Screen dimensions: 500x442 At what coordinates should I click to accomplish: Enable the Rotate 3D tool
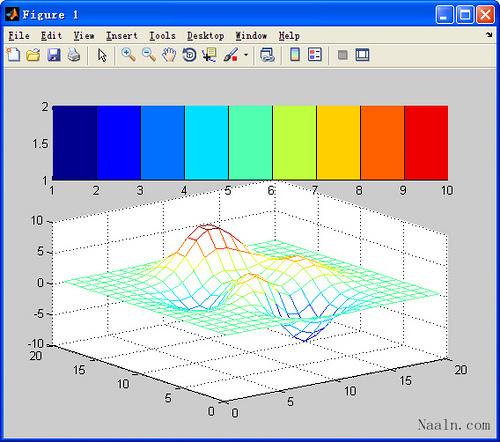pyautogui.click(x=189, y=55)
